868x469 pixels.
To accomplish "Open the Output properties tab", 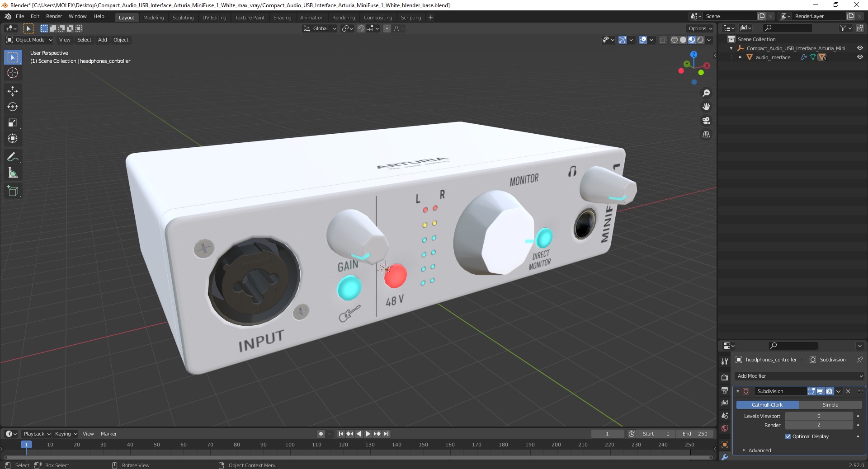I will (x=725, y=390).
